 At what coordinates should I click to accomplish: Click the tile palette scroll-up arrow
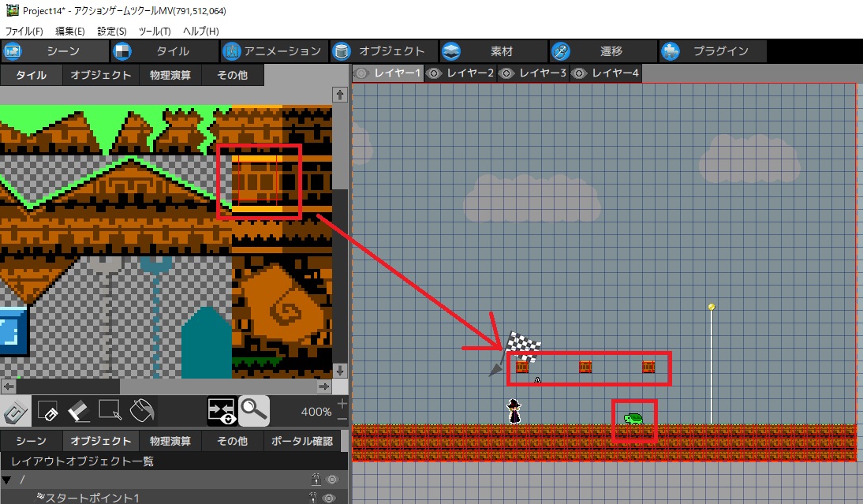tap(340, 95)
